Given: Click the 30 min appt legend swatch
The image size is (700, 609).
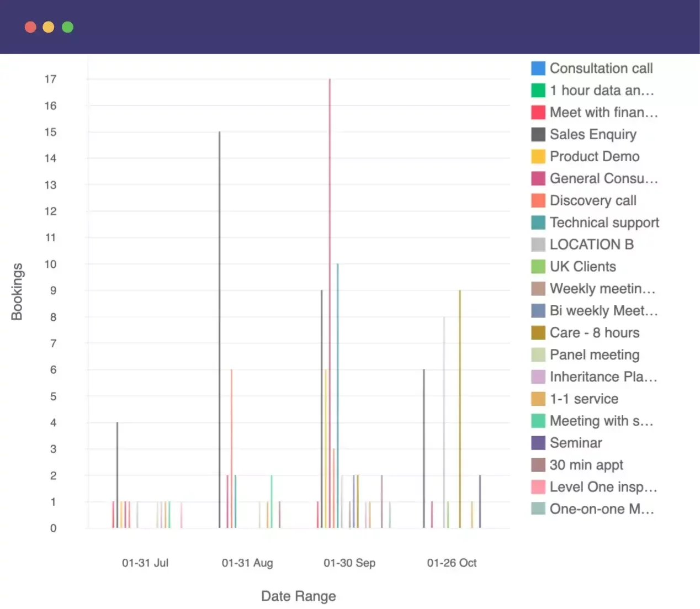Looking at the screenshot, I should [538, 465].
